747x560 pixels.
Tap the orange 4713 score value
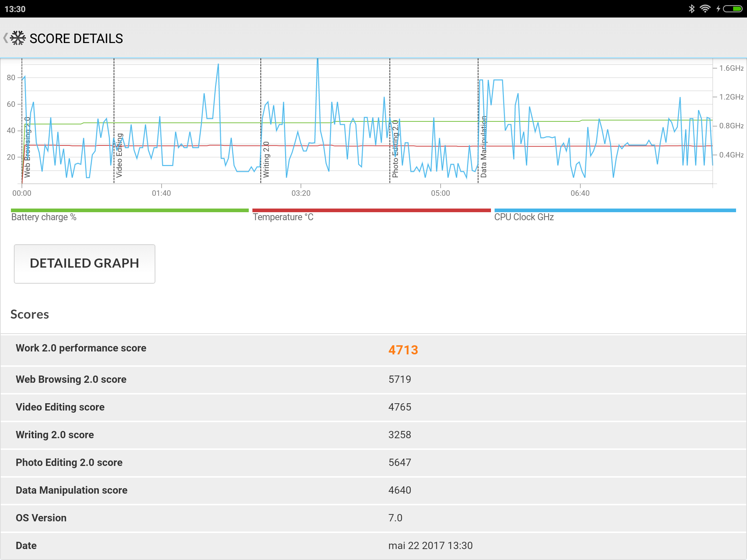[x=403, y=350]
